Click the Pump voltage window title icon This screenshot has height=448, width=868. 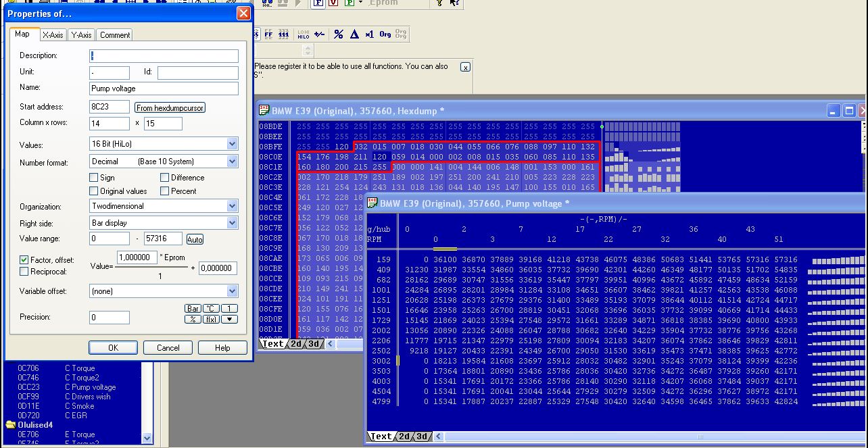(372, 203)
